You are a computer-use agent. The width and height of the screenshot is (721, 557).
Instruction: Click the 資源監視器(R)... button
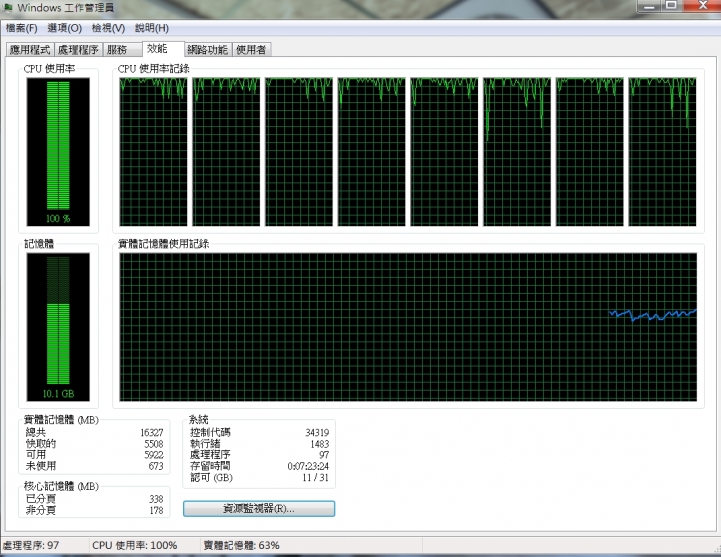coord(259,509)
